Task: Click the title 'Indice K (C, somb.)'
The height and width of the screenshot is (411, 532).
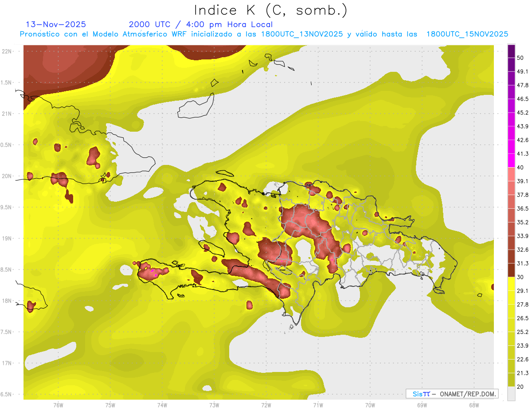Action: (270, 11)
